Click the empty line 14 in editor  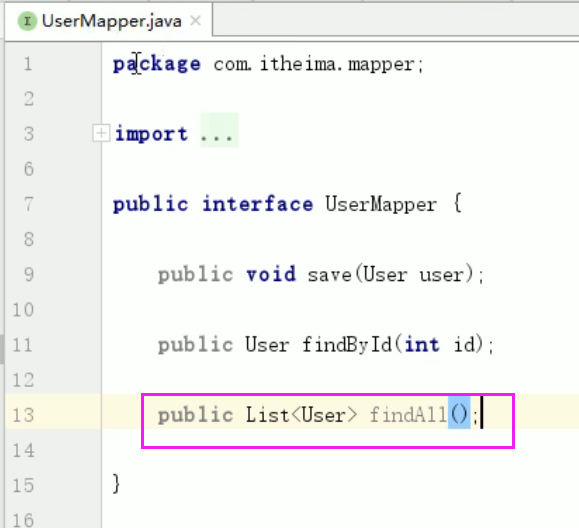tap(340, 450)
